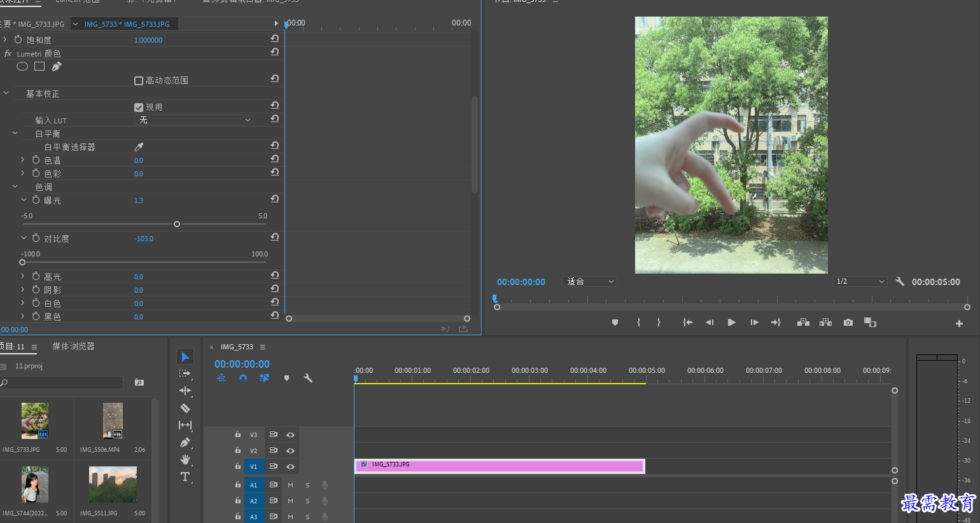Screen dimensions: 980x523
Task: Select the Razor tool
Action: pyautogui.click(x=185, y=408)
